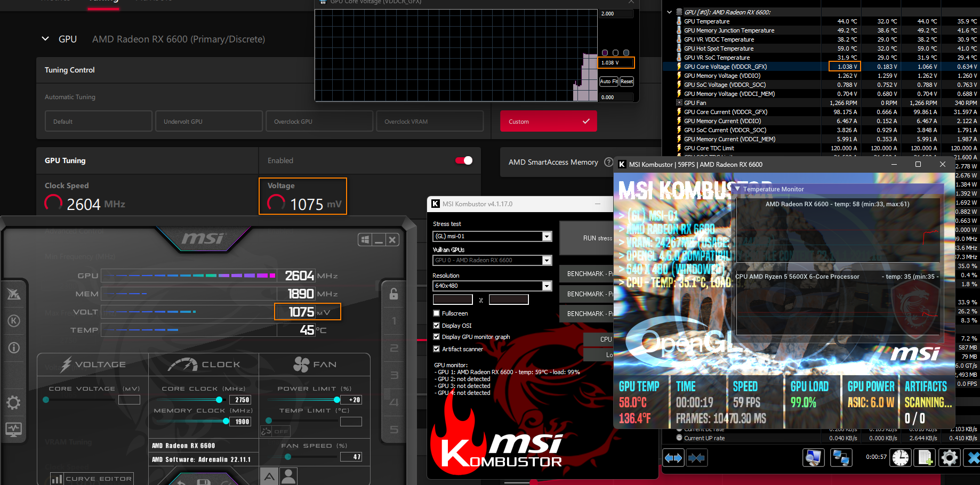Select the GPU Temperature row in HWiNFO
The width and height of the screenshot is (980, 485).
[x=821, y=21]
